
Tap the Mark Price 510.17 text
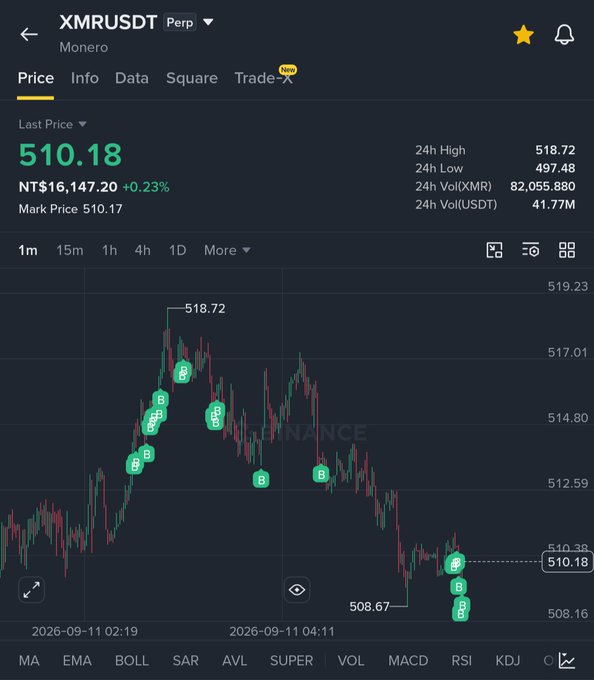(70, 209)
